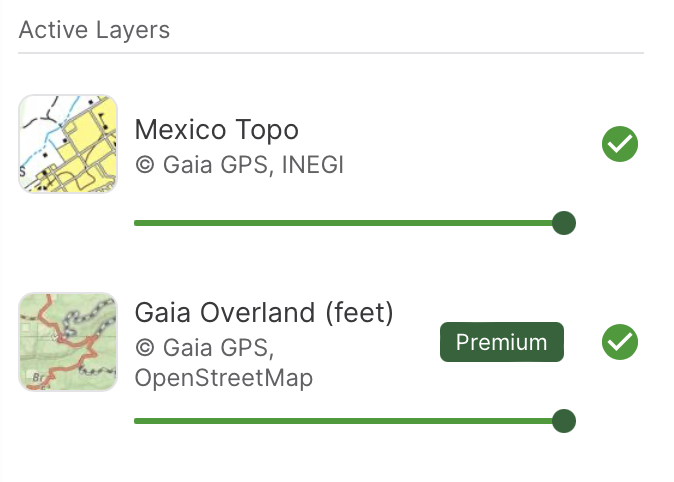
Task: Set Gaia Overland opacity to mid-track
Action: [349, 421]
